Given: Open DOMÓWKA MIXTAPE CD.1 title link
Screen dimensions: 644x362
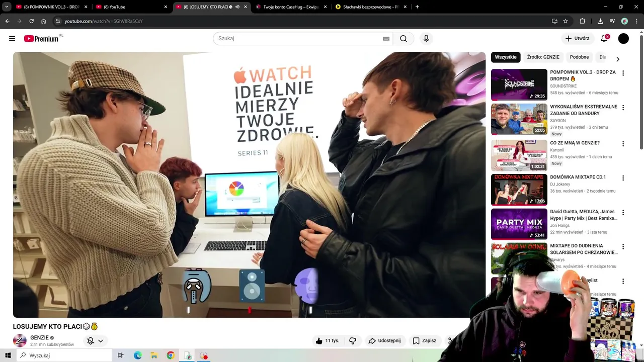Looking at the screenshot, I should click(x=578, y=177).
